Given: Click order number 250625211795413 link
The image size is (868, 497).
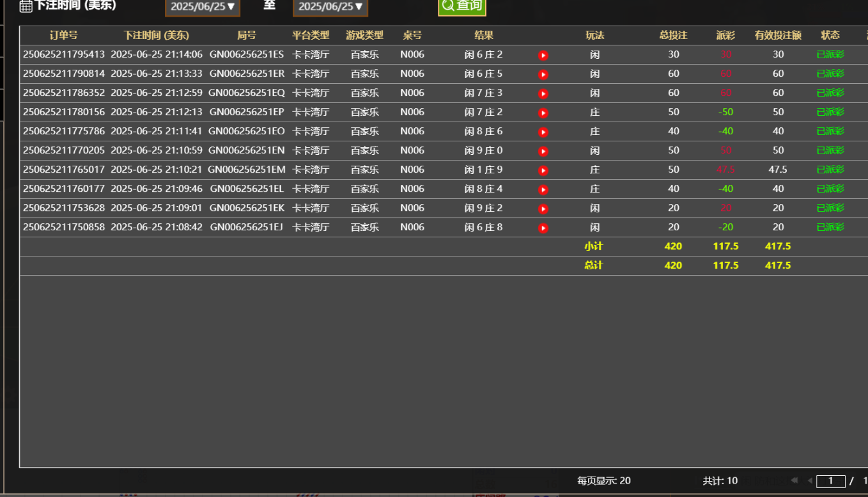Looking at the screenshot, I should 63,55.
